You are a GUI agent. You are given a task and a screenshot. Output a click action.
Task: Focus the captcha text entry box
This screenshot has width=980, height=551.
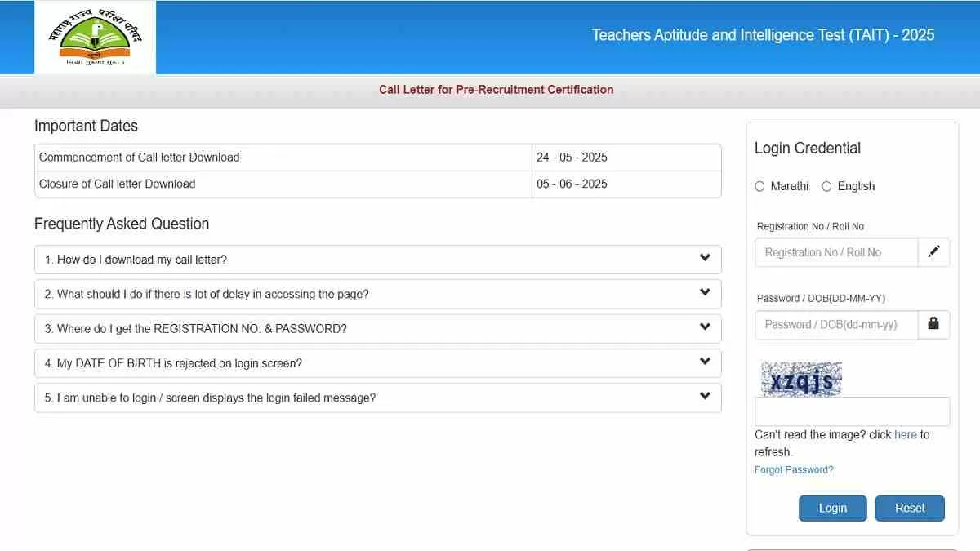coord(852,411)
